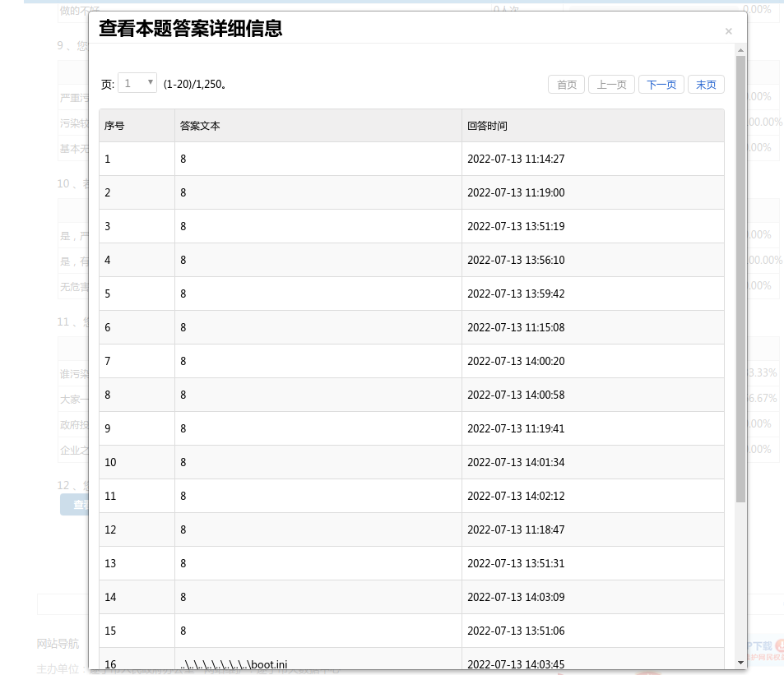
Task: Click timestamp 2022-07-13 13:59:42 in row 5
Action: tap(516, 294)
